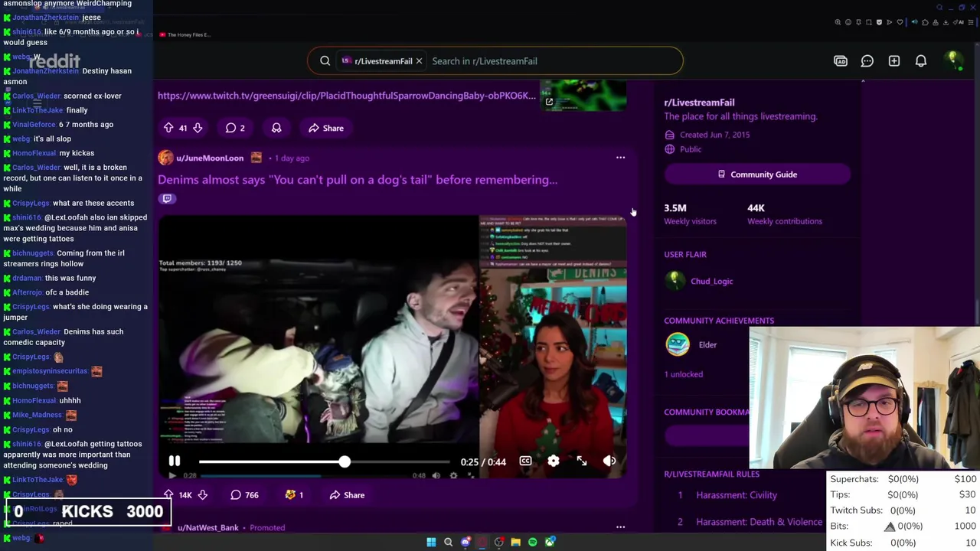Share the Denims post
Viewport: 980px width, 551px height.
pyautogui.click(x=347, y=495)
